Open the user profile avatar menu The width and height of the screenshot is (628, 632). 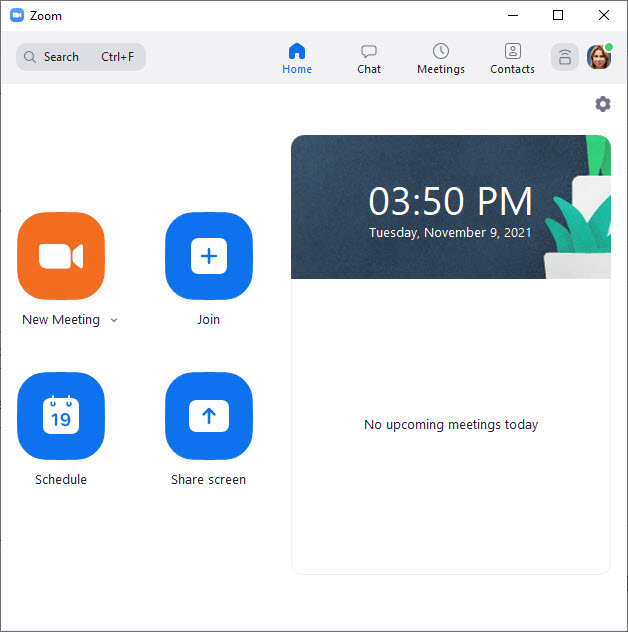599,57
